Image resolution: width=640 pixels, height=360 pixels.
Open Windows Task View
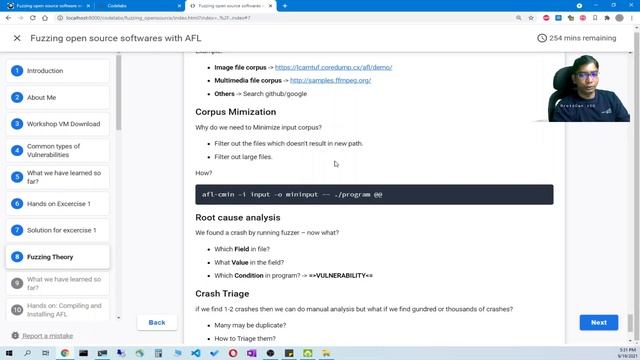pos(46,353)
